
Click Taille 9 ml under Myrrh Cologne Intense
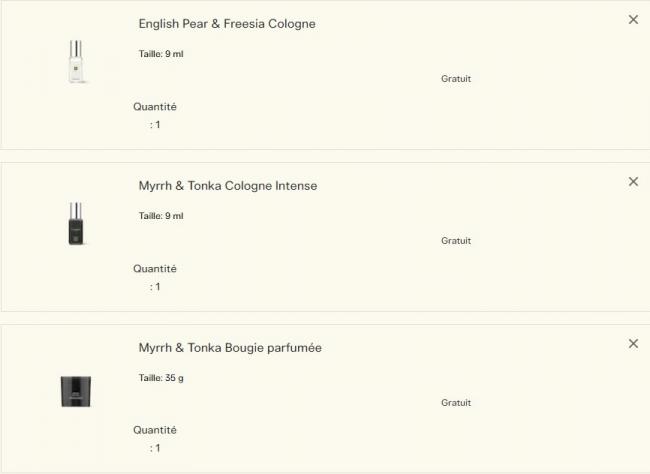(x=161, y=216)
